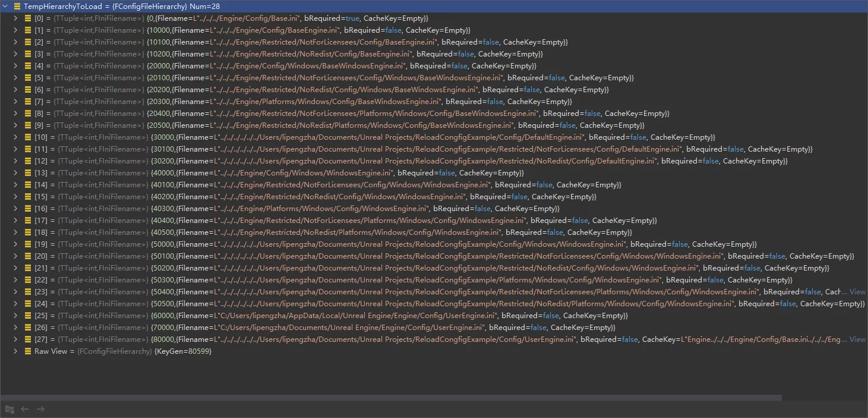Open the View link on row [23]
Image resolution: width=868 pixels, height=418 pixels.
857,292
